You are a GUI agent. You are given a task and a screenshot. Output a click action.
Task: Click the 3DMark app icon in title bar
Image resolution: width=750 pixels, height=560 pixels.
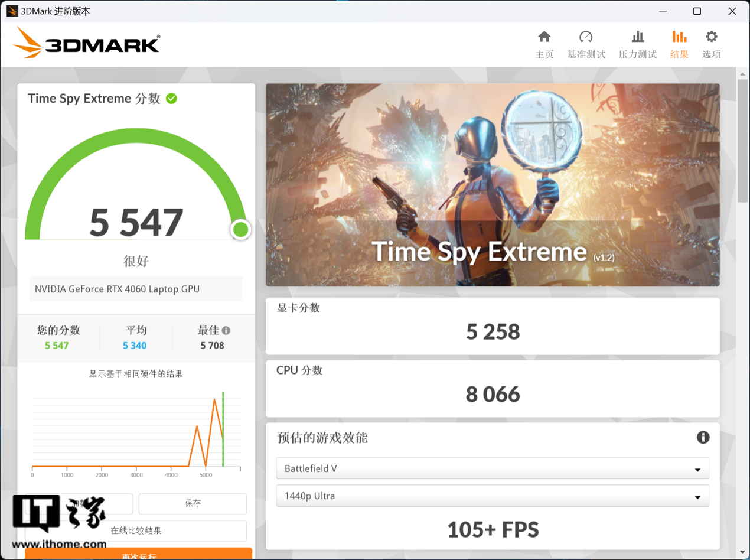tap(12, 11)
